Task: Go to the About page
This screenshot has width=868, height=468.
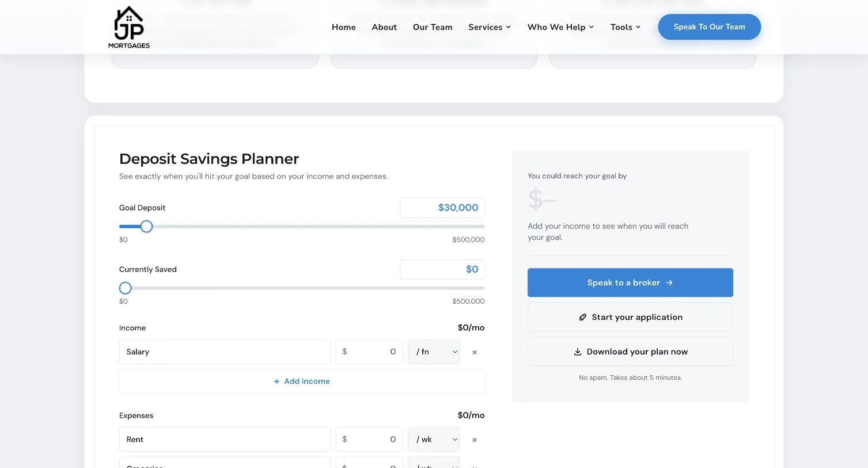Action: [x=384, y=27]
